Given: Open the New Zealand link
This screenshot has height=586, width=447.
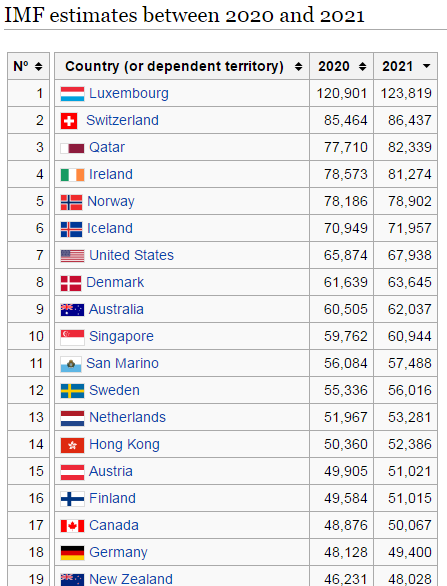Looking at the screenshot, I should tap(131, 579).
